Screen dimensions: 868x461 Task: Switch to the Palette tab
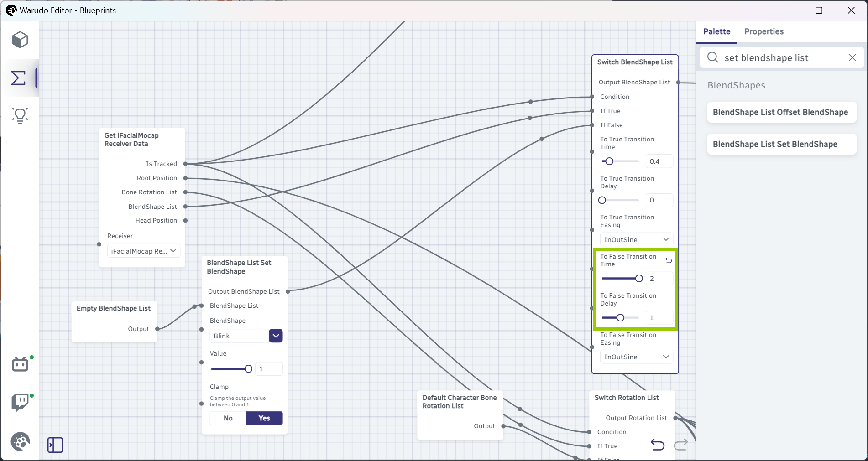(716, 31)
